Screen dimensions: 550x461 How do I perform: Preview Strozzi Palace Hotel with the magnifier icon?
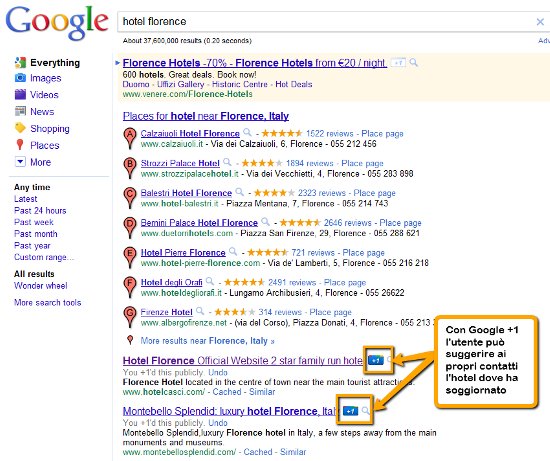(x=228, y=162)
